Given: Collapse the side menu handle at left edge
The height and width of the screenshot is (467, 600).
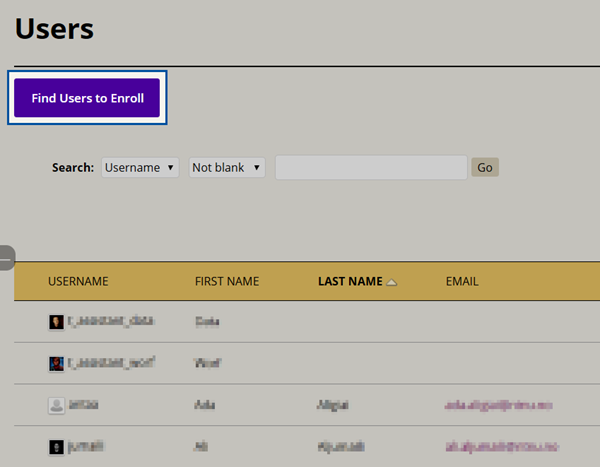Looking at the screenshot, I should (7, 258).
